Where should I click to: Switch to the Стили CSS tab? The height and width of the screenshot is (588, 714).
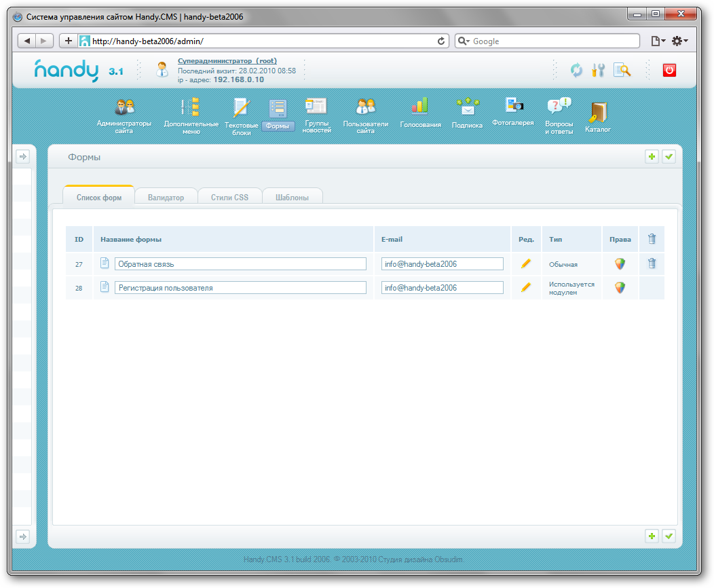point(229,198)
